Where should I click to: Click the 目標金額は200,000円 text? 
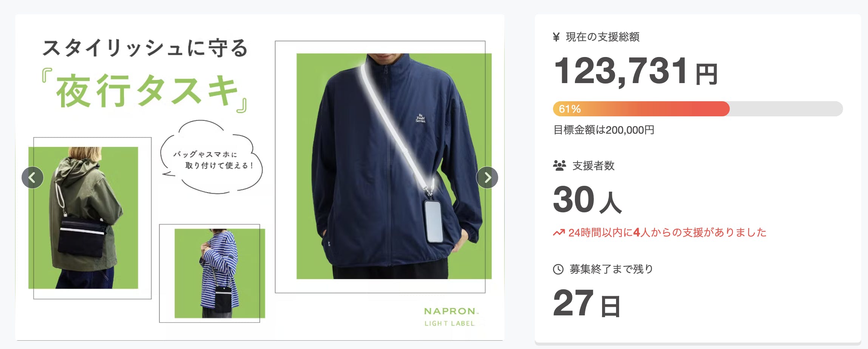coord(604,130)
